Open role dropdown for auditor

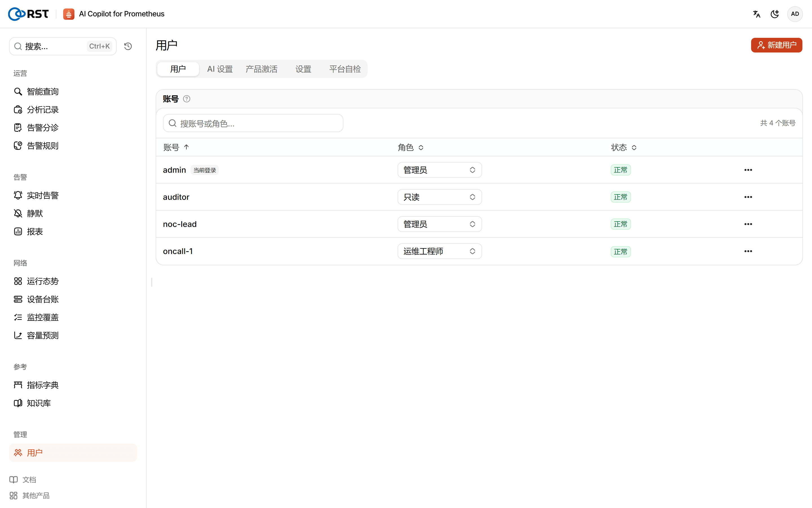pos(440,197)
